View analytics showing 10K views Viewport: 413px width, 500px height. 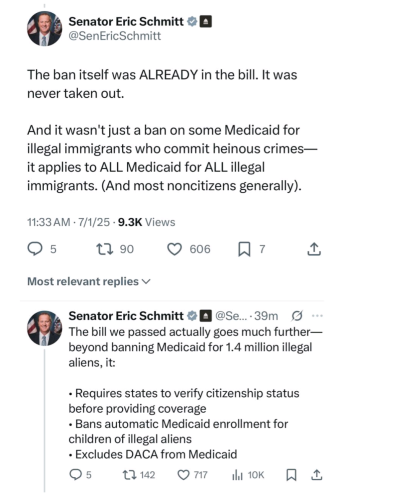[x=248, y=475]
